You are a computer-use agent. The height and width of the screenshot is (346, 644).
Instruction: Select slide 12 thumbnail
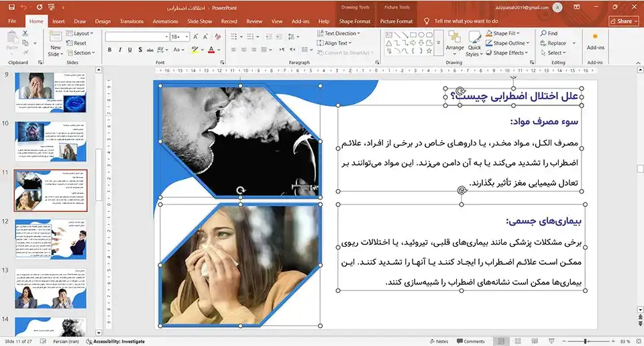pos(50,239)
